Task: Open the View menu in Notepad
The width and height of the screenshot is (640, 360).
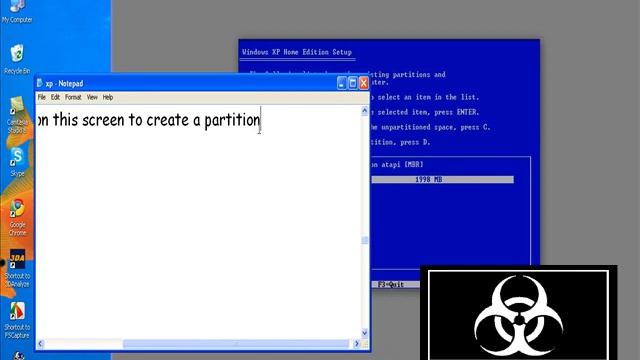Action: tap(92, 97)
